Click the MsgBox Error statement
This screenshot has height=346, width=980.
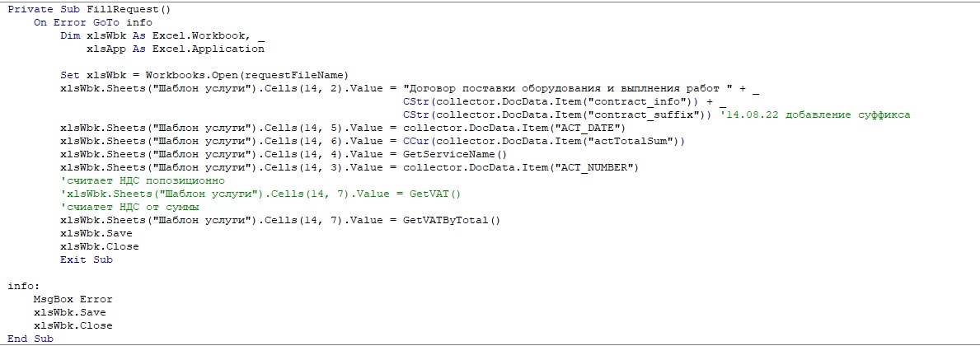(73, 299)
